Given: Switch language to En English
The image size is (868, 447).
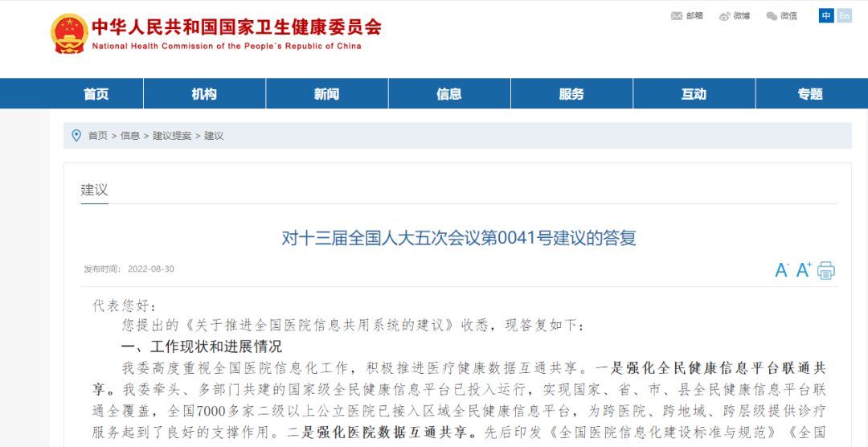Looking at the screenshot, I should tap(844, 16).
